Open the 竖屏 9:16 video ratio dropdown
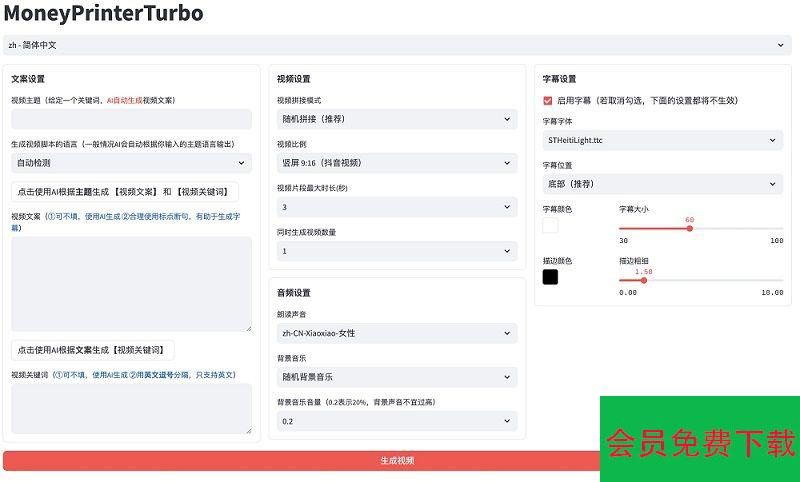This screenshot has width=800, height=482. point(397,163)
